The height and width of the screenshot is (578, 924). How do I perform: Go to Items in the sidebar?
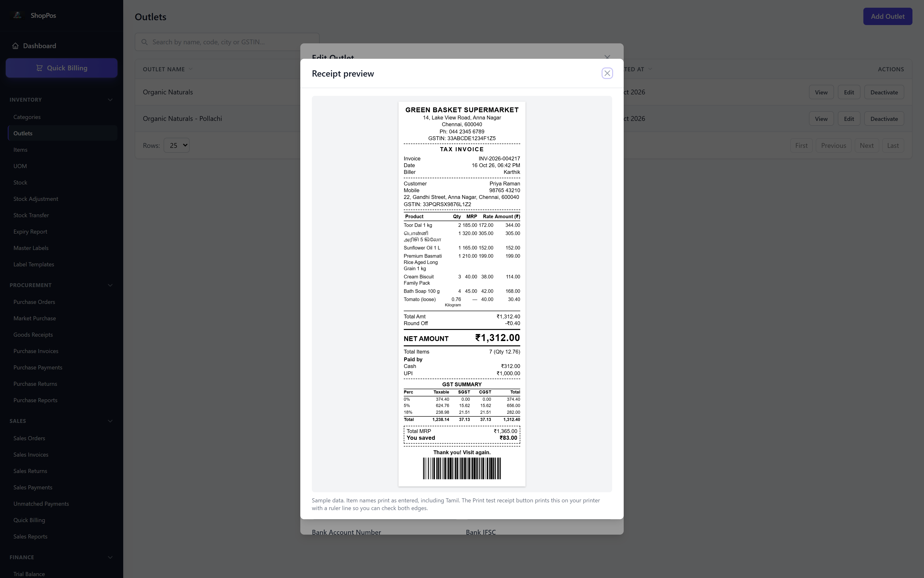[62, 150]
